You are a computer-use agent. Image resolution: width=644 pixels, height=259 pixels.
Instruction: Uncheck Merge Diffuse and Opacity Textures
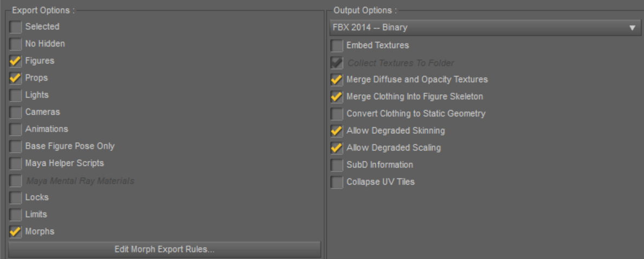[337, 80]
